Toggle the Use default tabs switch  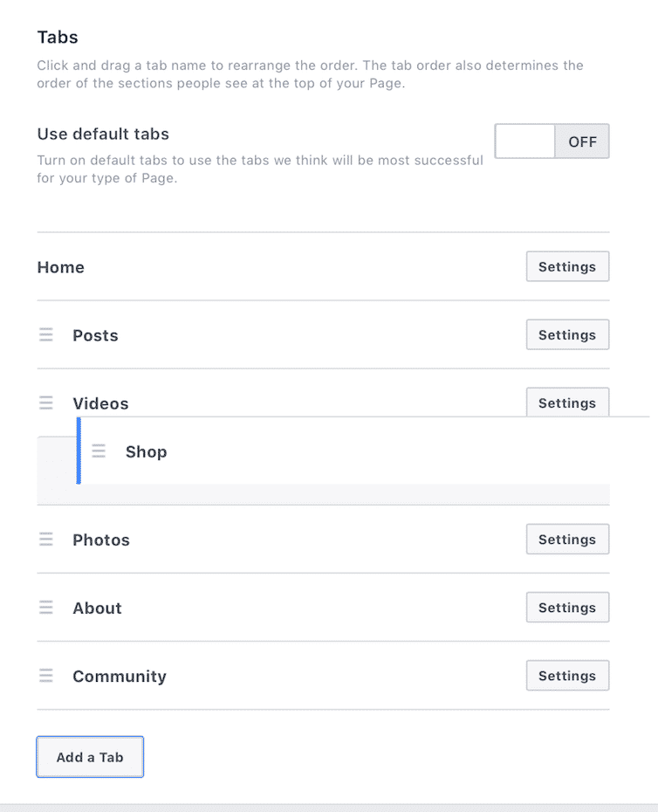pyautogui.click(x=552, y=141)
